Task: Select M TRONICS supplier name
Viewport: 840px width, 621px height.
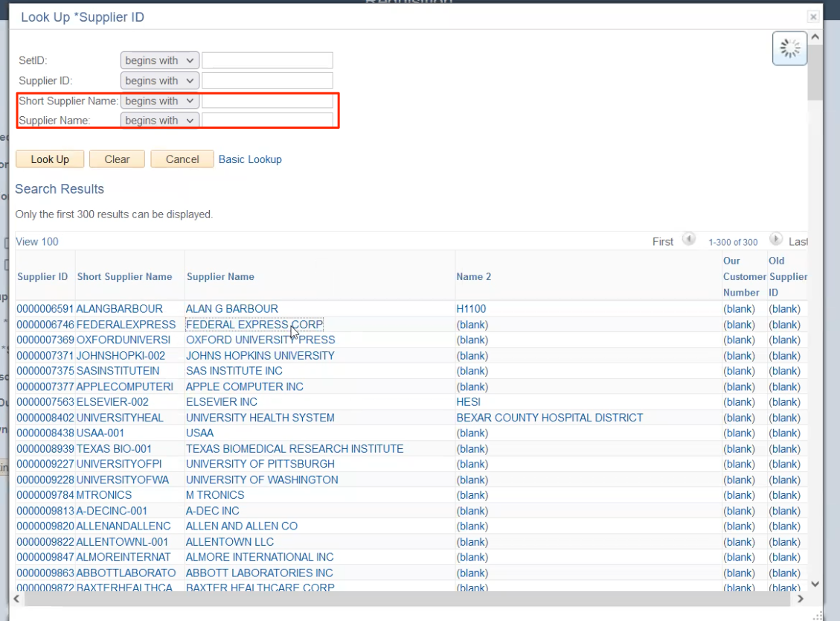Action: point(215,495)
